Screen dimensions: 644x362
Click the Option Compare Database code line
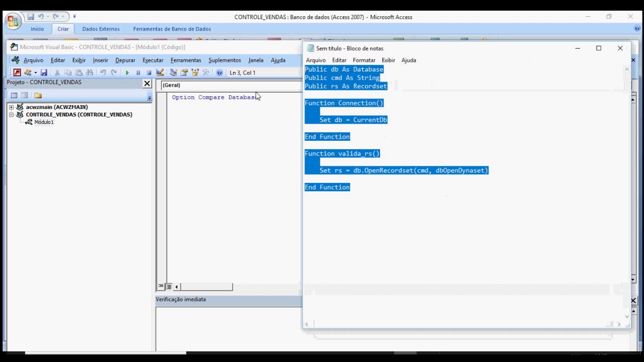click(215, 98)
